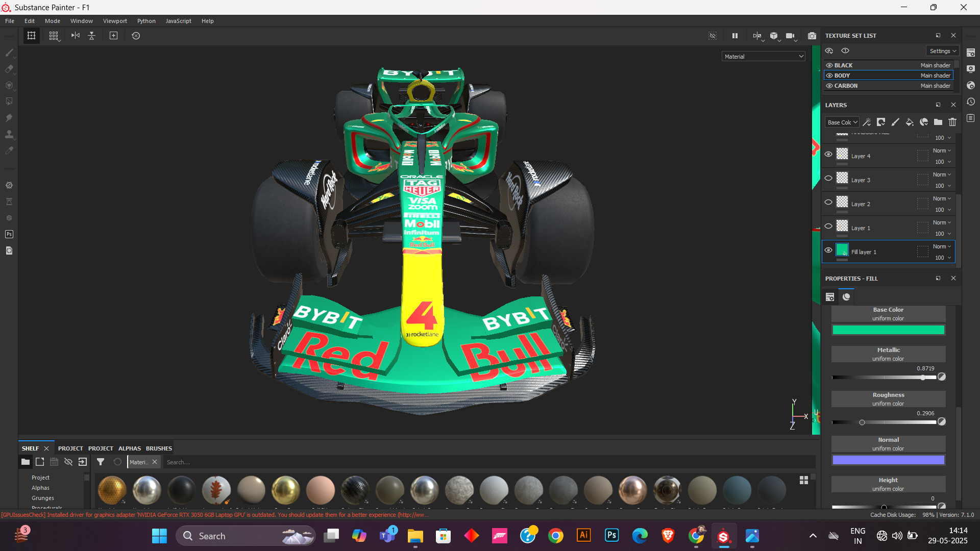Toggle horizontal mirror symmetry icon
The height and width of the screenshot is (551, 980).
pyautogui.click(x=76, y=36)
